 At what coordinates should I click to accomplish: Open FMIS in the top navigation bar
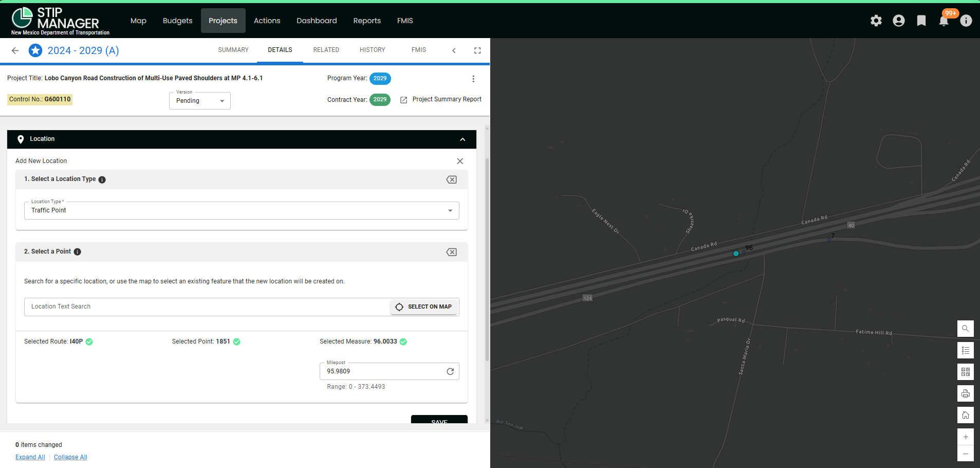click(x=405, y=21)
